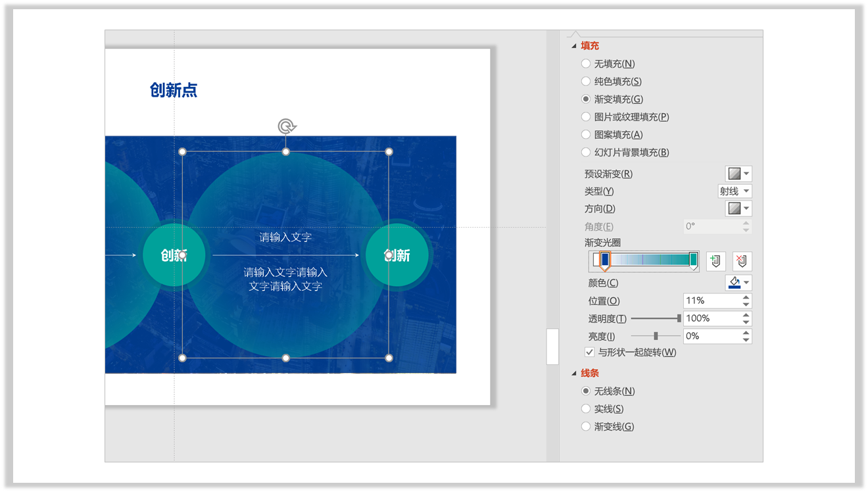Open the 预设渐变 preset gradient dropdown
The width and height of the screenshot is (868, 492).
click(738, 174)
